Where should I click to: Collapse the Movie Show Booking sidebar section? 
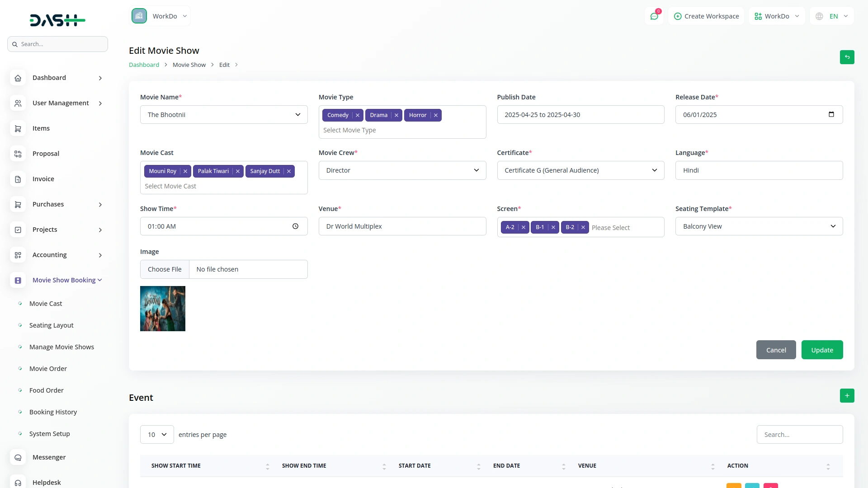[100, 280]
